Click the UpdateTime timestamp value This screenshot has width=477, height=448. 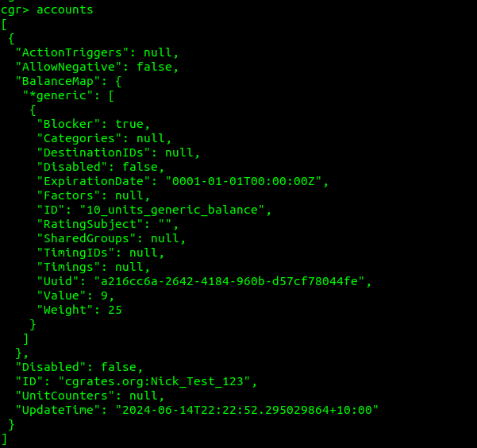click(247, 410)
